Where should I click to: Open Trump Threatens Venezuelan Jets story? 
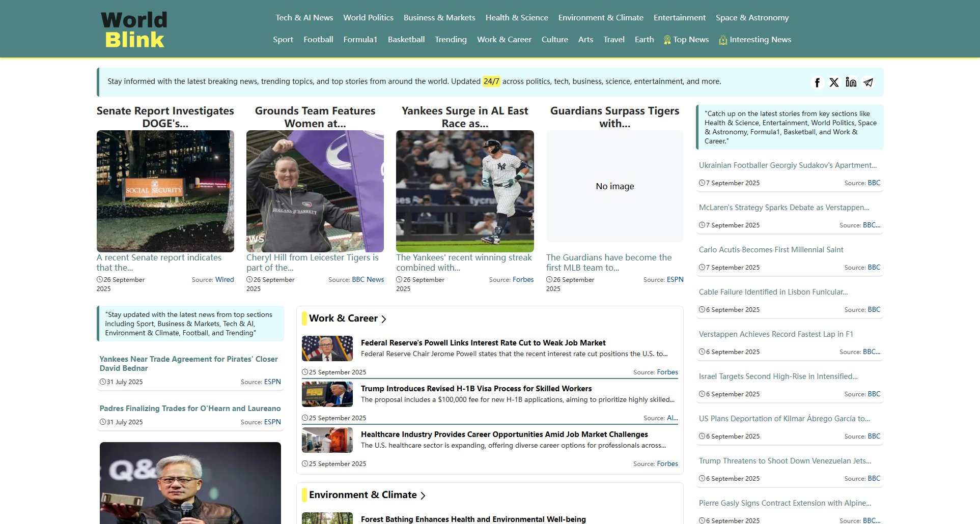785,461
